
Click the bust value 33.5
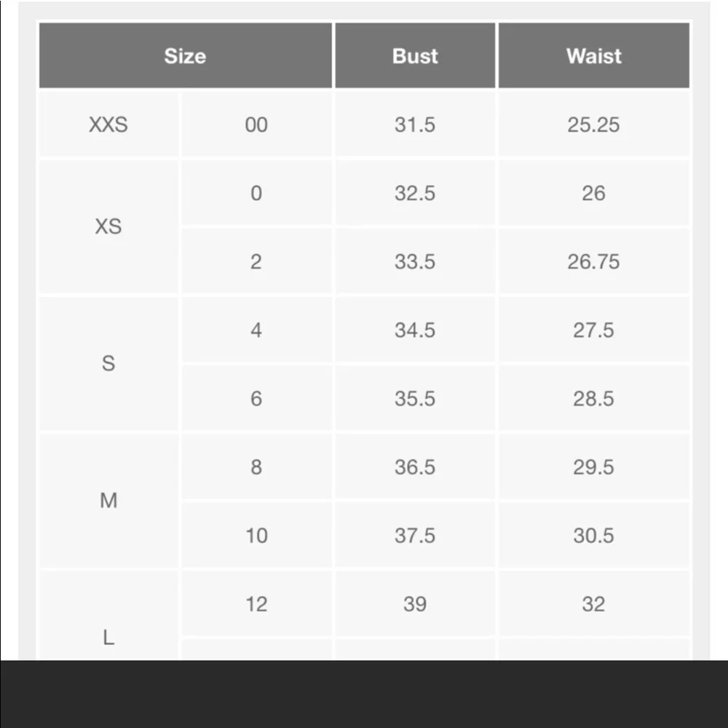point(415,261)
